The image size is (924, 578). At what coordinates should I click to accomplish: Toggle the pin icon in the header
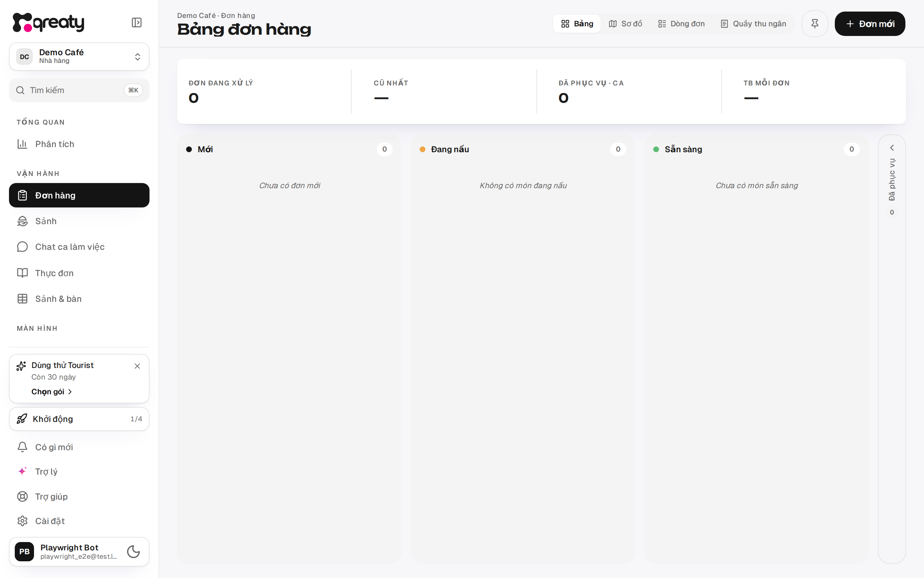(815, 24)
